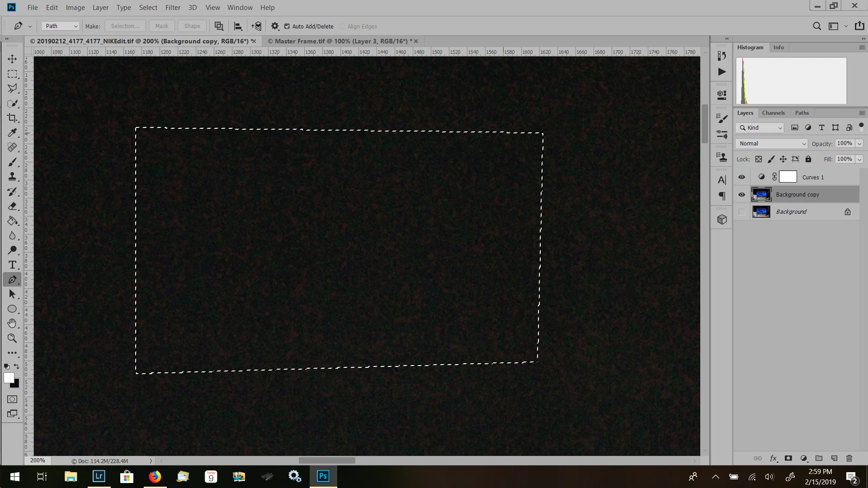Select the Crop tool
This screenshot has height=488, width=868.
point(12,118)
